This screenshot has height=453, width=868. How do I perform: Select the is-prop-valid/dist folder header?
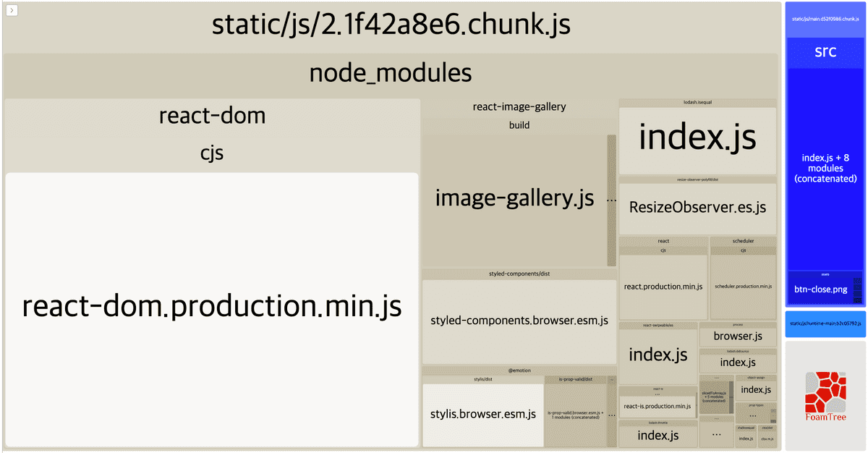[x=576, y=379]
